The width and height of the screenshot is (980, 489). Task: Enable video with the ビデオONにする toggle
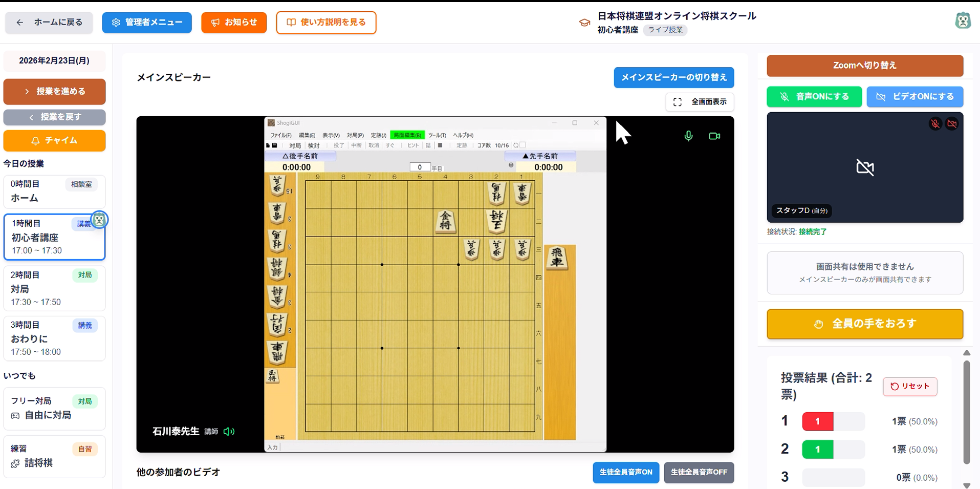coord(914,96)
